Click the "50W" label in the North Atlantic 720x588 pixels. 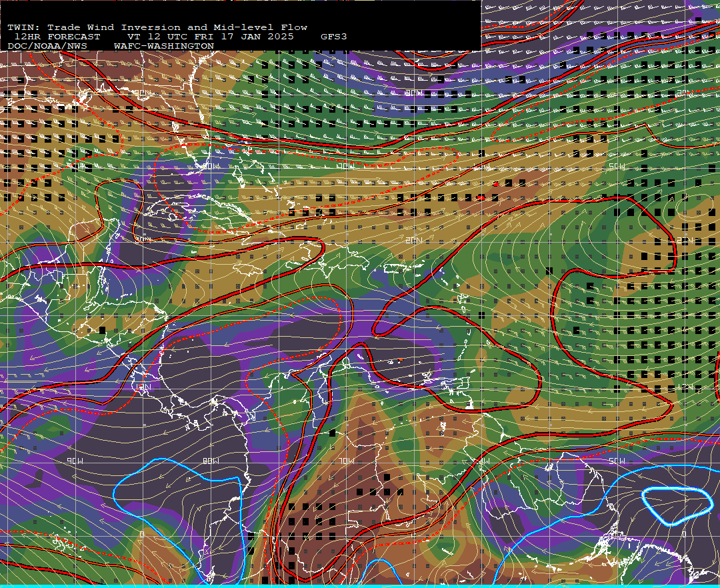617,166
